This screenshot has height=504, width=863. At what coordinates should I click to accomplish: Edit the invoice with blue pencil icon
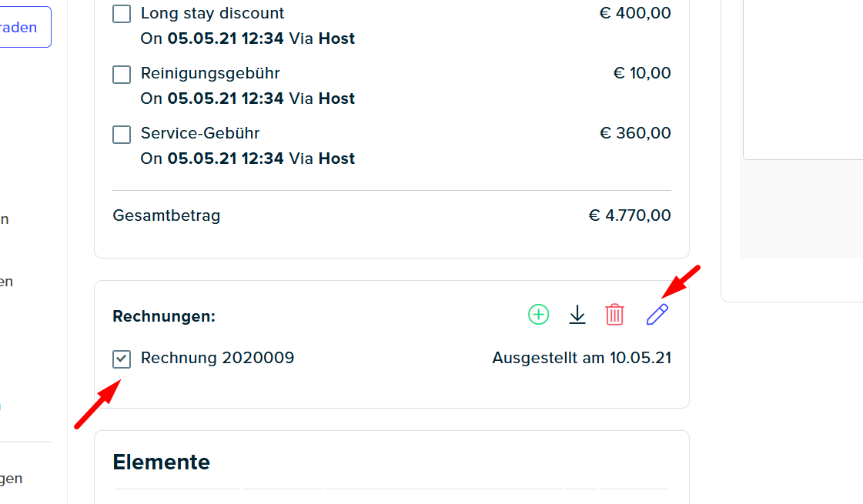pos(657,315)
